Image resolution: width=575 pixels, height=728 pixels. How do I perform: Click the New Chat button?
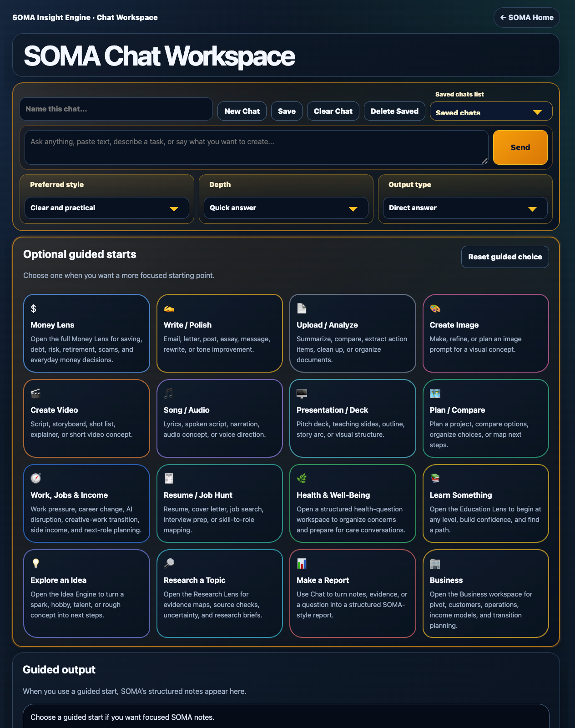(x=242, y=111)
